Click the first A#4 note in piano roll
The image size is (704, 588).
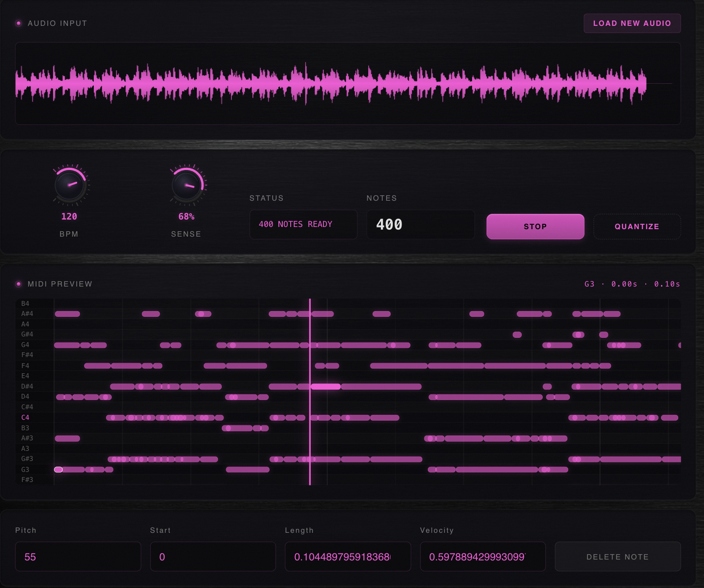[x=68, y=314]
